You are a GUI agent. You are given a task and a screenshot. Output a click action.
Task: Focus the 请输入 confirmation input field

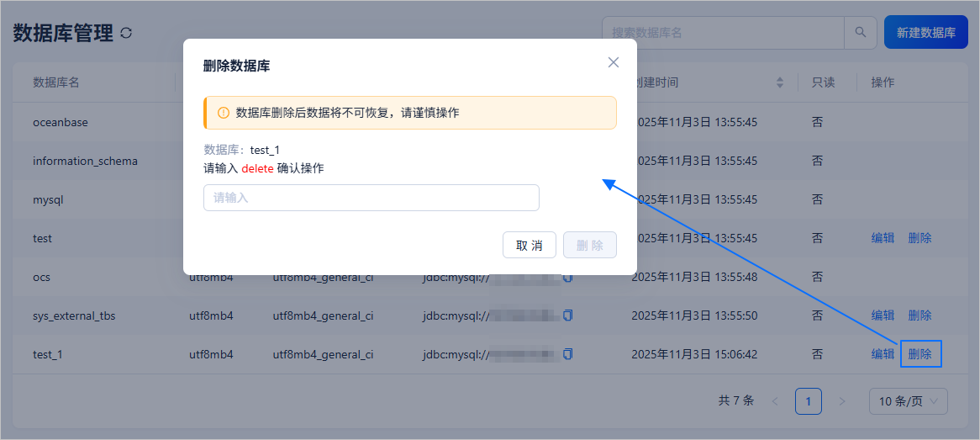371,198
